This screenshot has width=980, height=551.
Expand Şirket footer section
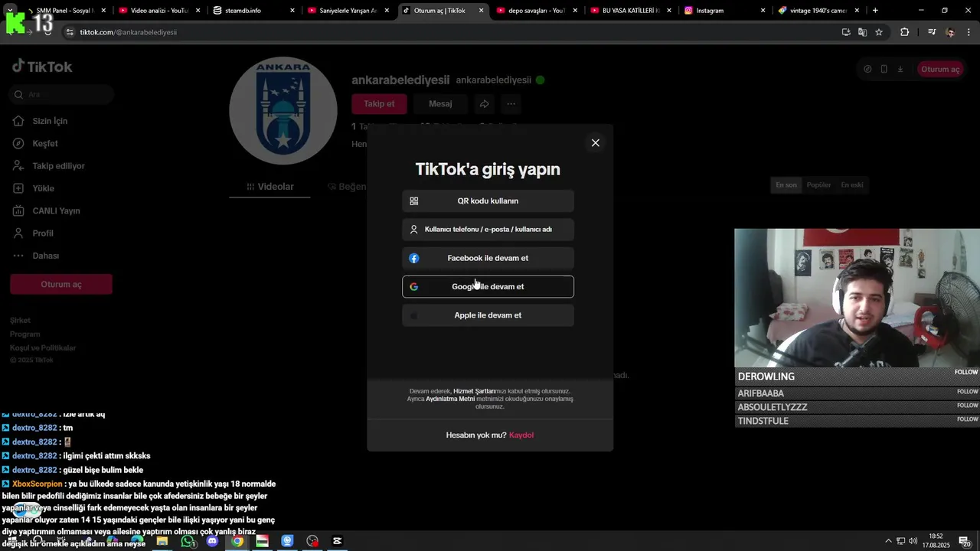[20, 321]
